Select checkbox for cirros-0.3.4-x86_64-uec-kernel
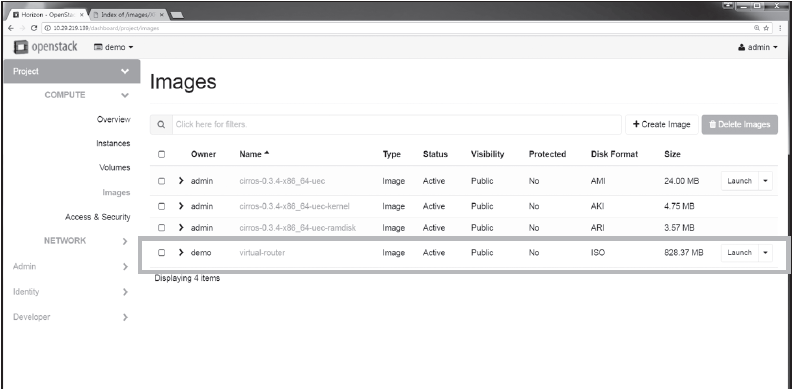The width and height of the screenshot is (793, 389). pos(161,206)
